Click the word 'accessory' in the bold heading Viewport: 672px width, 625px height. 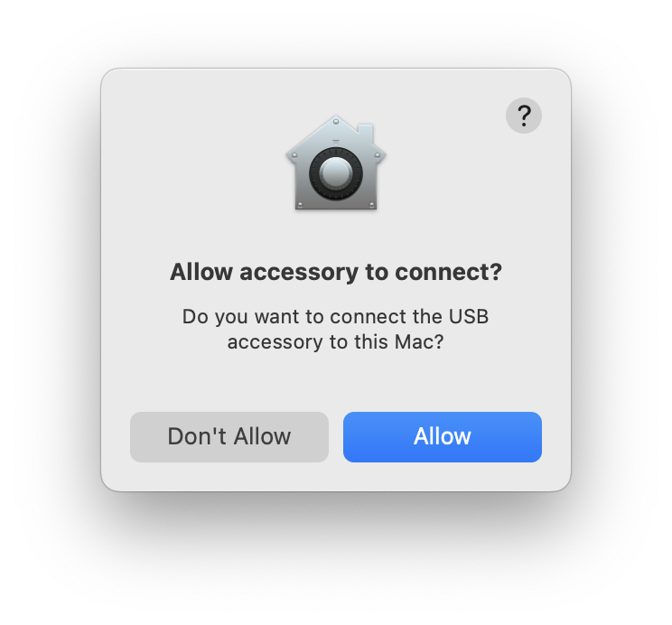click(298, 273)
